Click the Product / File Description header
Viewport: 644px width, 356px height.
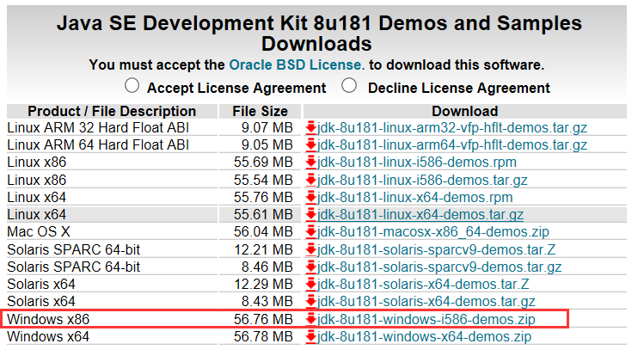click(x=112, y=111)
